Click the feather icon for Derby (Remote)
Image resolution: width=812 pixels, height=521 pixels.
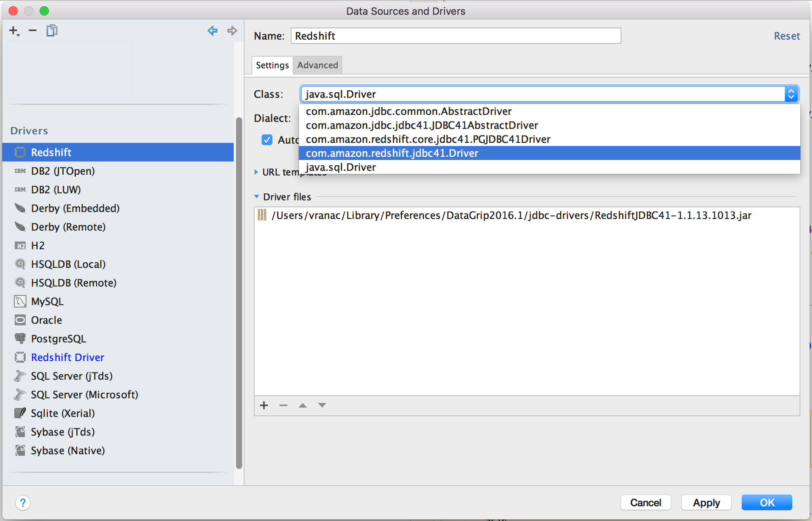tap(20, 227)
